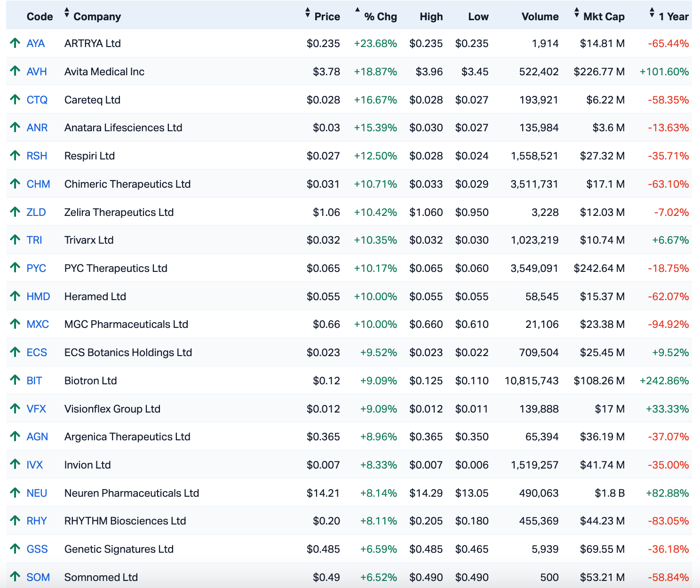This screenshot has width=700, height=588.
Task: Click the -94.92% one-year value
Action: click(x=668, y=324)
